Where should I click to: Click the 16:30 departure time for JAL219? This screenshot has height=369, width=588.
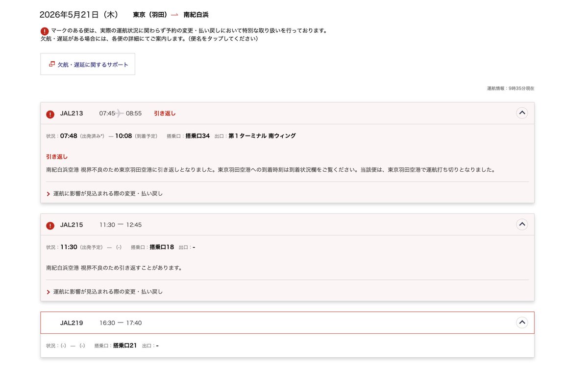point(107,323)
